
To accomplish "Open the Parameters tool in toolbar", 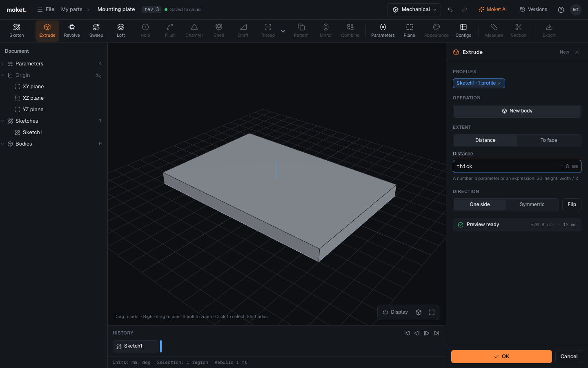I will pyautogui.click(x=383, y=31).
